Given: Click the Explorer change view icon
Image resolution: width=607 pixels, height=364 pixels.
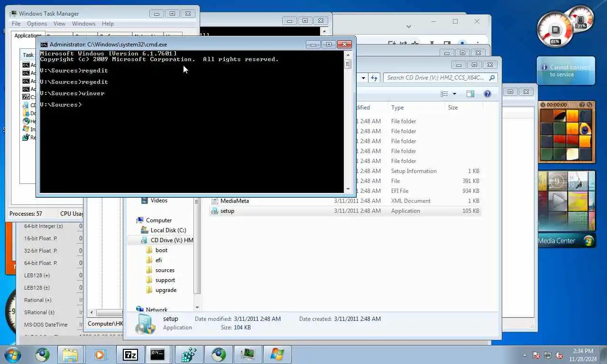Looking at the screenshot, I should pos(444,94).
